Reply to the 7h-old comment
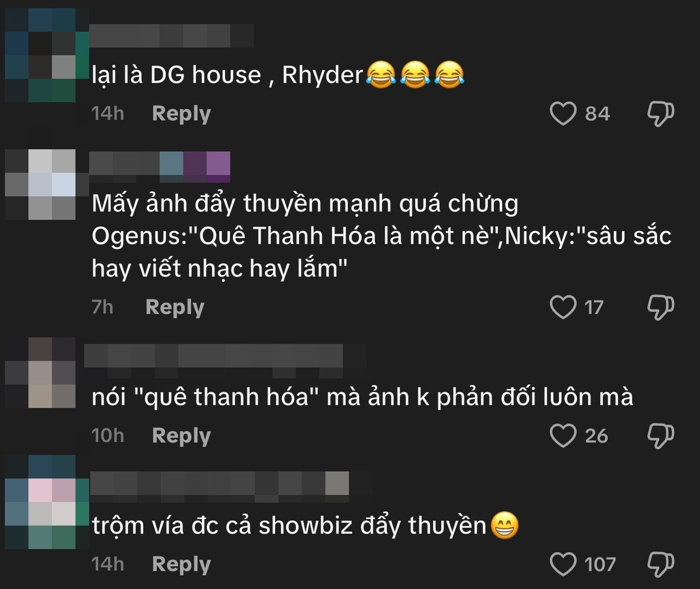This screenshot has width=700, height=589. [174, 307]
